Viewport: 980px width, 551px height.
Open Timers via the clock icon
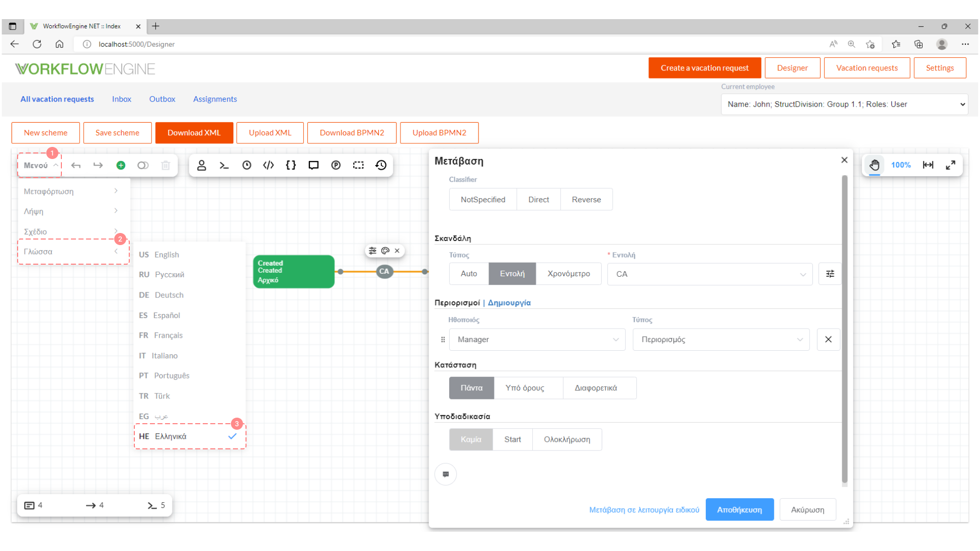[247, 165]
